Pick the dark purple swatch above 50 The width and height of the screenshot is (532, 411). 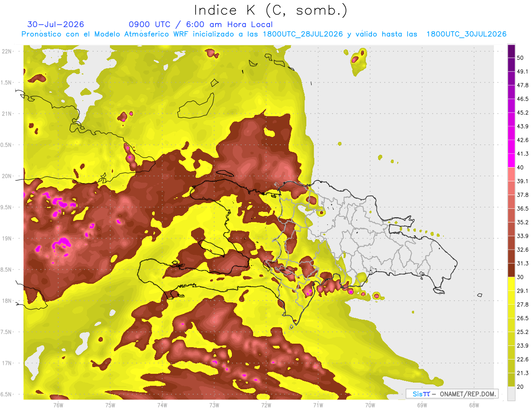click(511, 51)
